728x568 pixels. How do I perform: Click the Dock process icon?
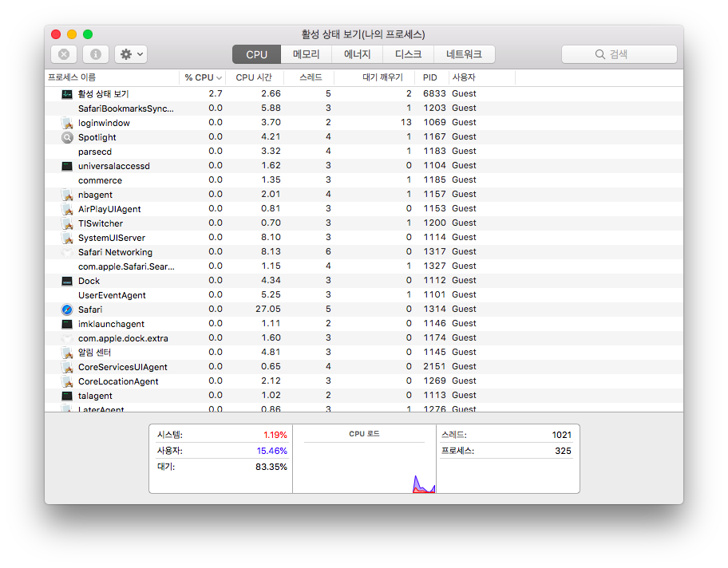click(x=67, y=280)
